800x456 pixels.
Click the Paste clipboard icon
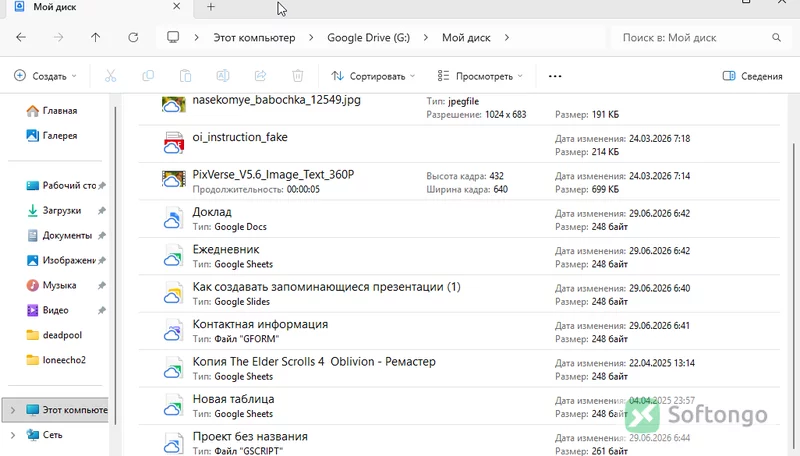(x=185, y=76)
